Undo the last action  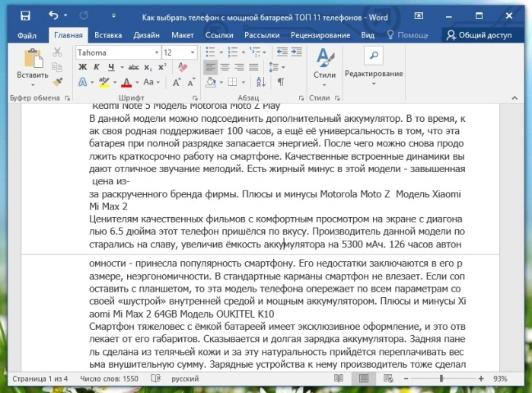point(53,15)
